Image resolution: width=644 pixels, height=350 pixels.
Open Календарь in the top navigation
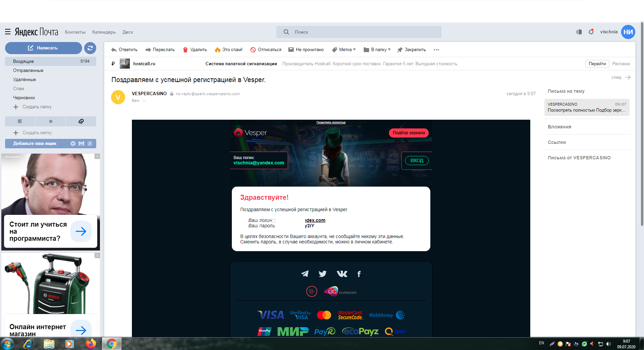pyautogui.click(x=104, y=32)
